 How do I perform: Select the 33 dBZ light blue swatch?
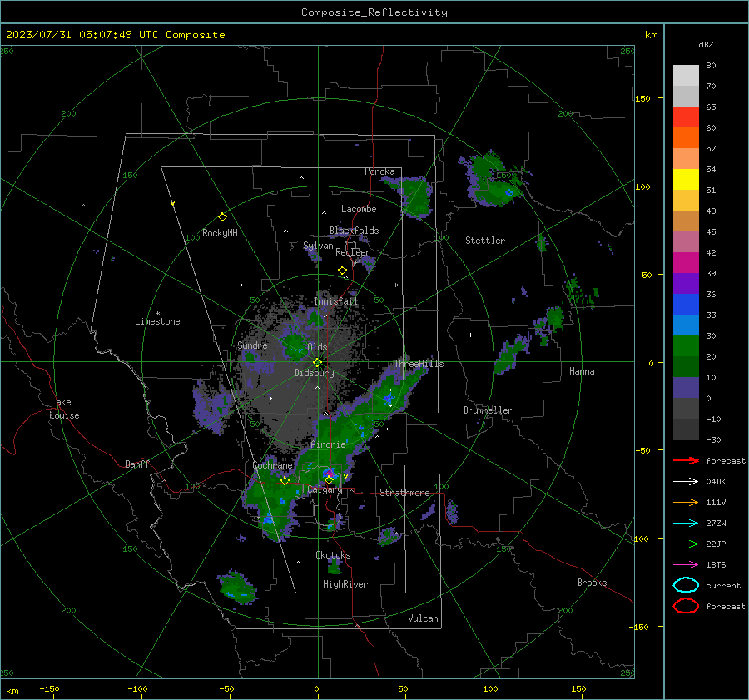pyautogui.click(x=686, y=325)
